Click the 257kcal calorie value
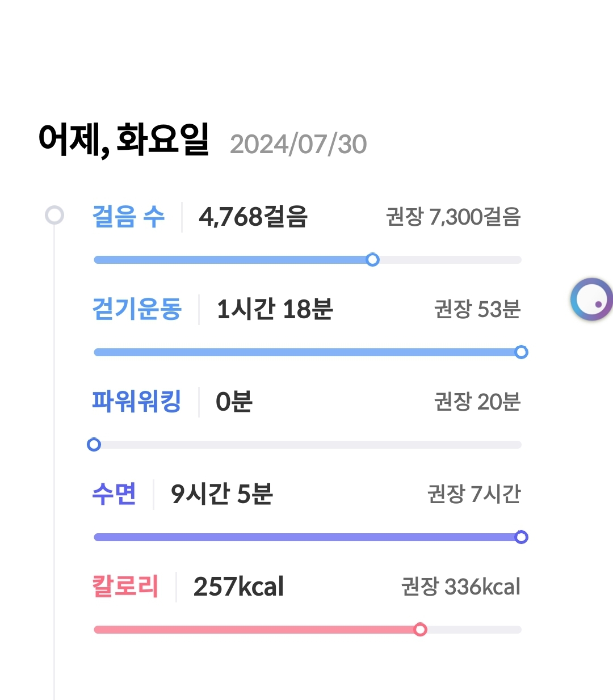The image size is (613, 700). (x=238, y=587)
